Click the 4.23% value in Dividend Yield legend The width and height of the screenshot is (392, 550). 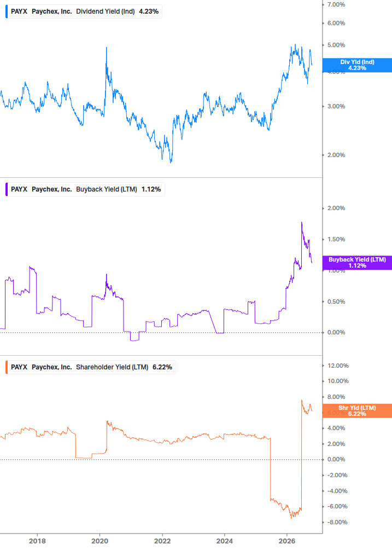(x=149, y=11)
